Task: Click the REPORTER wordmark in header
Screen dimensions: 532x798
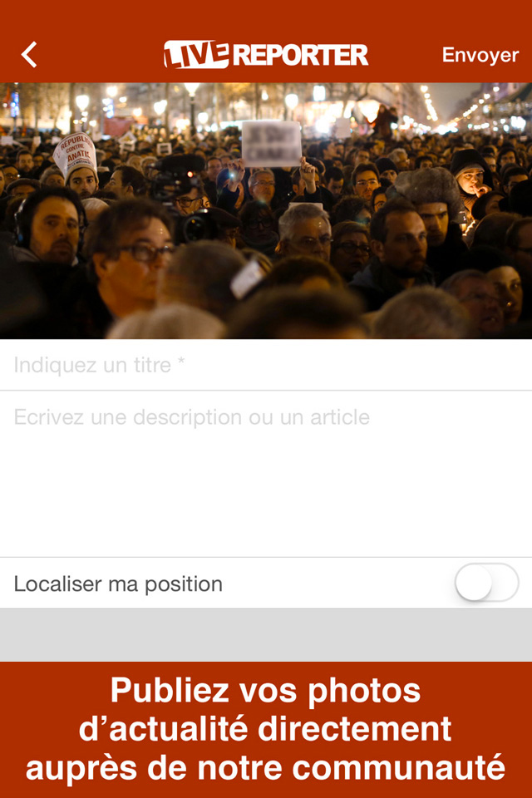Action: point(300,55)
